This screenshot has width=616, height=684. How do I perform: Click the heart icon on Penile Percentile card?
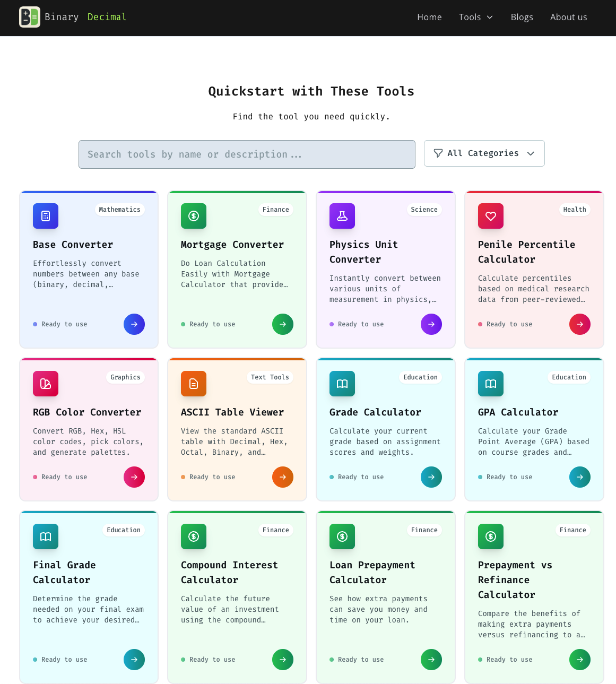point(491,216)
